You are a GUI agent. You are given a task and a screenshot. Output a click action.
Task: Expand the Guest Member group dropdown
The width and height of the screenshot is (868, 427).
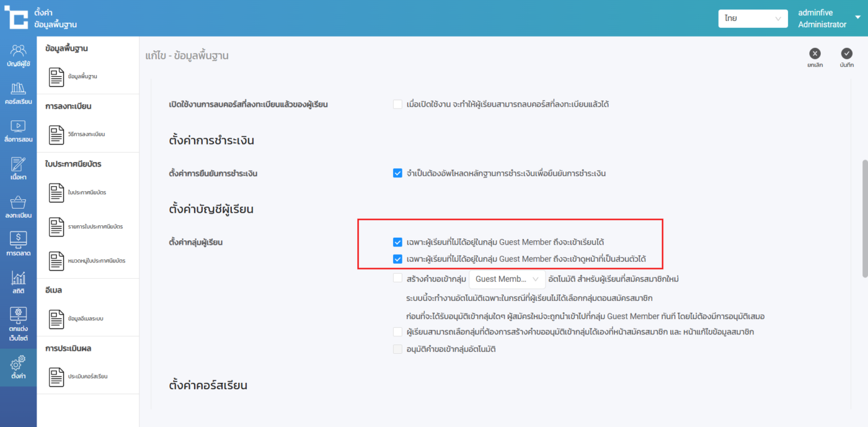tap(507, 279)
